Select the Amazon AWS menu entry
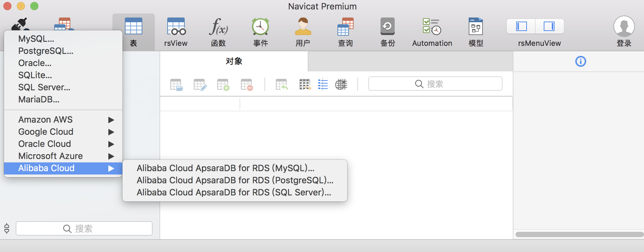This screenshot has width=644, height=252. coord(63,120)
